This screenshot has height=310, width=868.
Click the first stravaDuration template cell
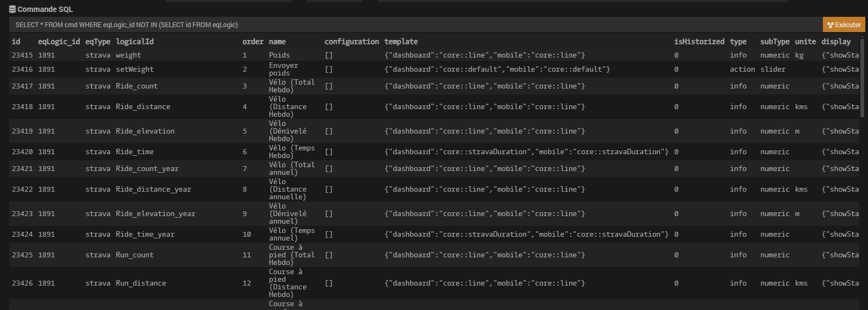526,151
